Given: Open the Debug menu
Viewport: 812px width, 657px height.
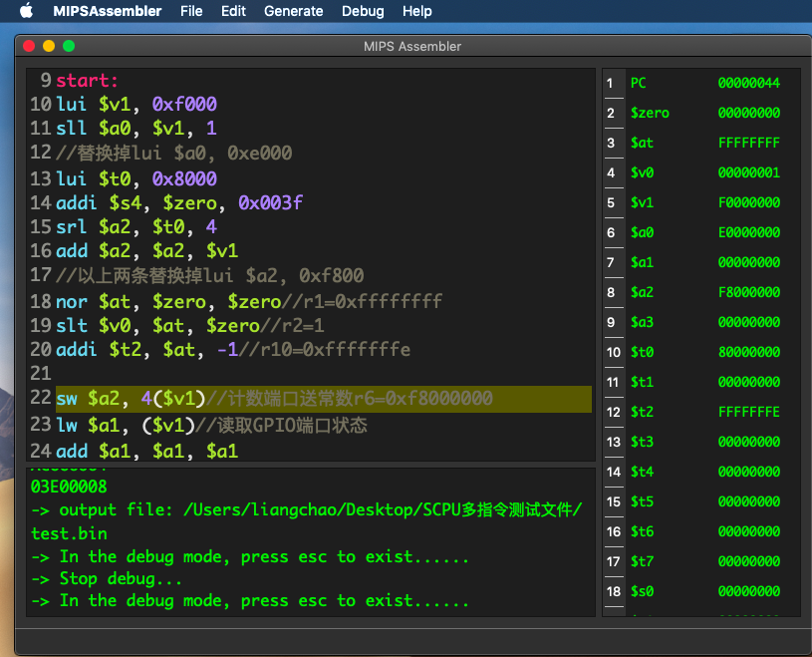Looking at the screenshot, I should pyautogui.click(x=363, y=11).
